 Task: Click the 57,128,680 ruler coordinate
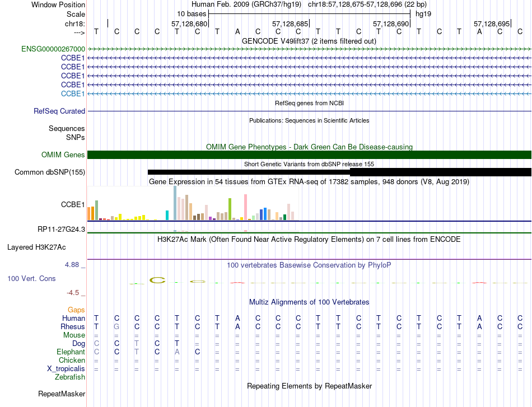(x=189, y=24)
